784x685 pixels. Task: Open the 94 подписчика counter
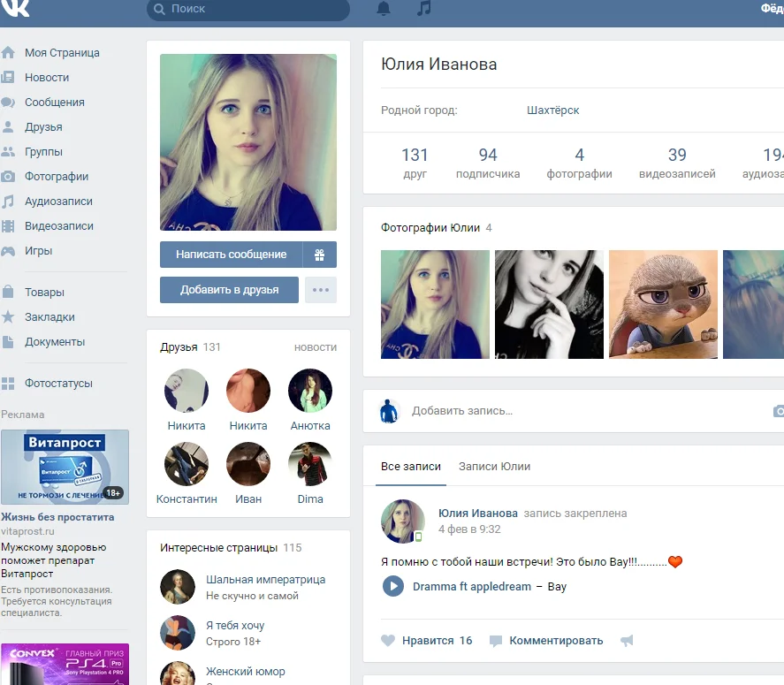pos(488,163)
